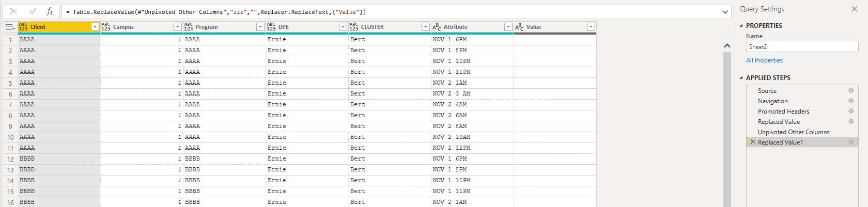This screenshot has width=868, height=207.
Task: Open settings gear for Promoted Headers step
Action: point(851,111)
